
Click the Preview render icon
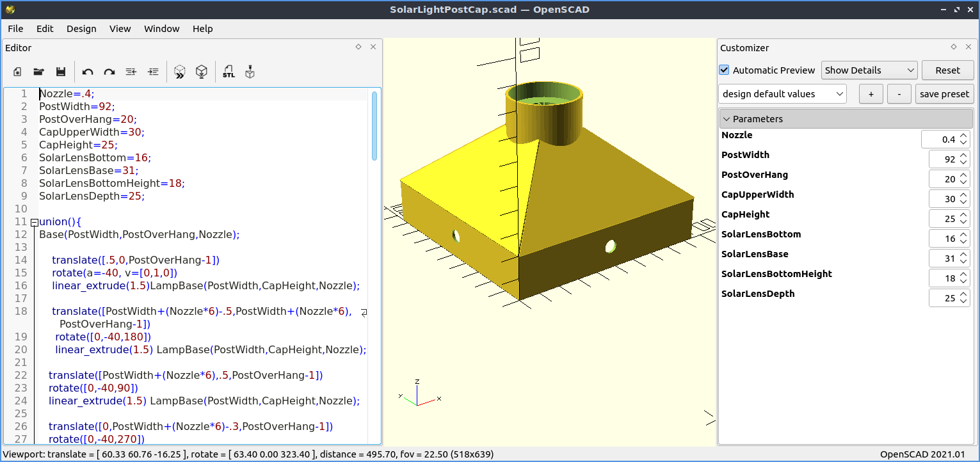click(x=180, y=72)
